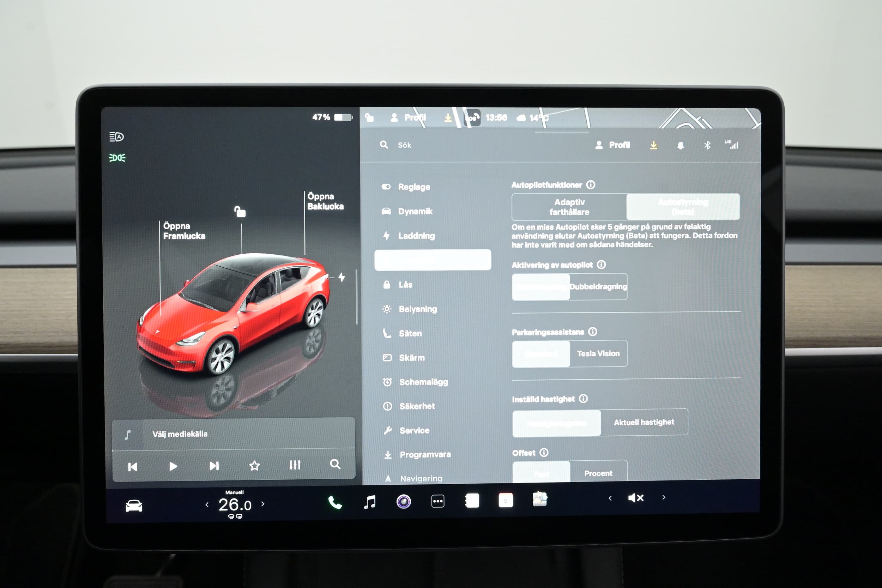Tap the equalizer audio settings icon
882x588 pixels.
tap(295, 465)
